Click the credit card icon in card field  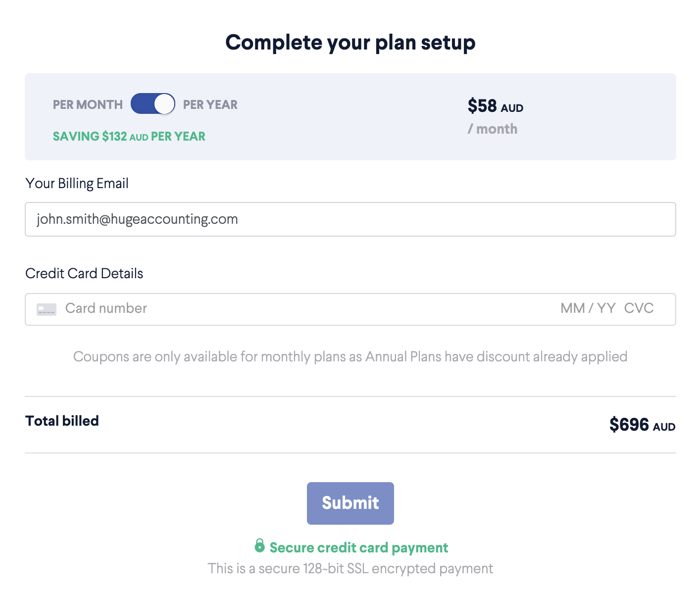[47, 309]
